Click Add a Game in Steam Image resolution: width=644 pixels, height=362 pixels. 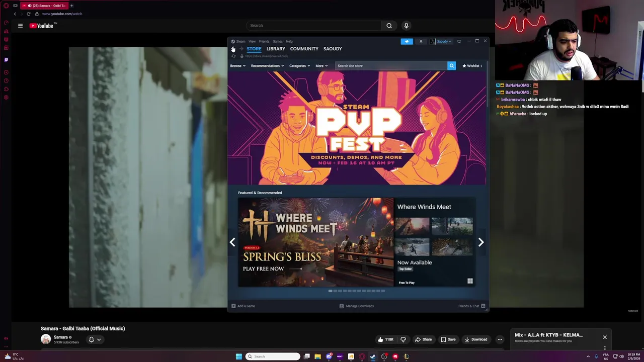243,306
